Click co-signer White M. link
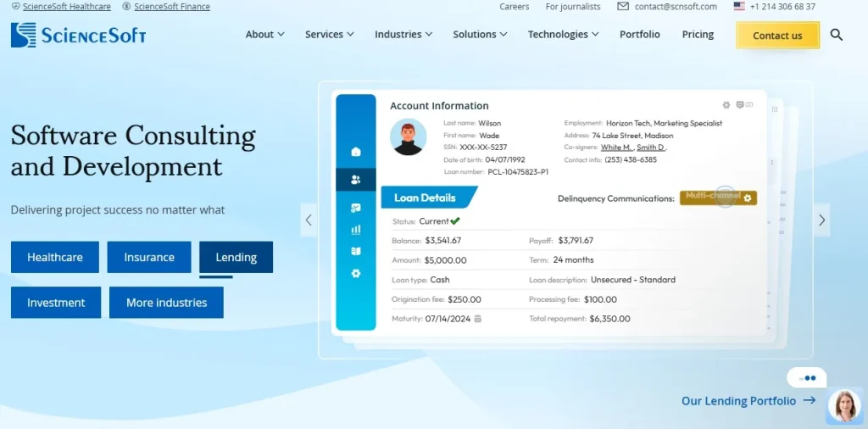Screen dimensions: 868x429 point(617,148)
